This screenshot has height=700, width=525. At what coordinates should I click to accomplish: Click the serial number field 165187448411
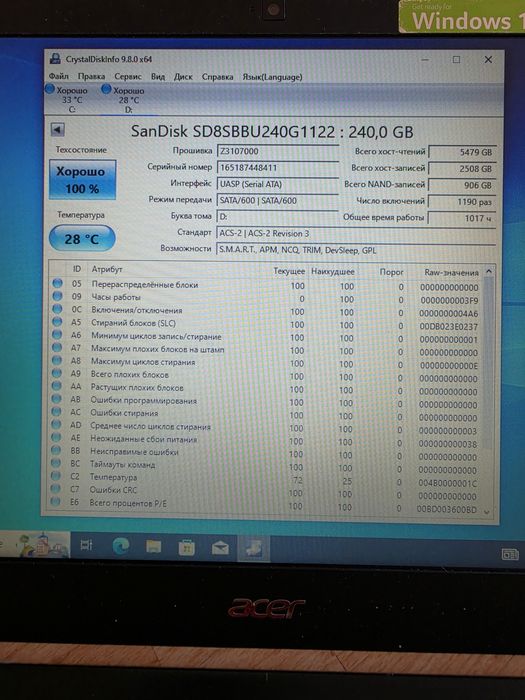(x=277, y=168)
